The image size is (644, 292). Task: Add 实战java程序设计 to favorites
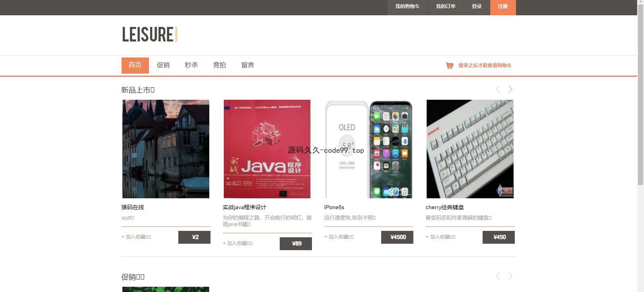(x=238, y=243)
